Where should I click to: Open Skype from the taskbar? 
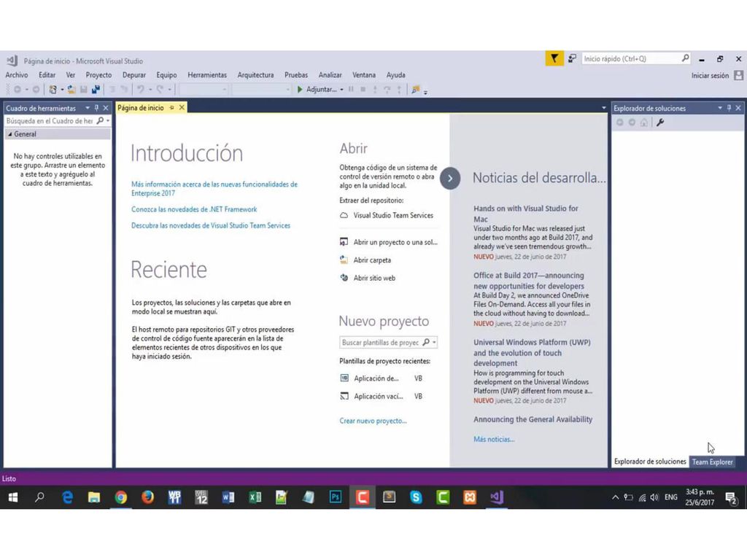click(416, 497)
